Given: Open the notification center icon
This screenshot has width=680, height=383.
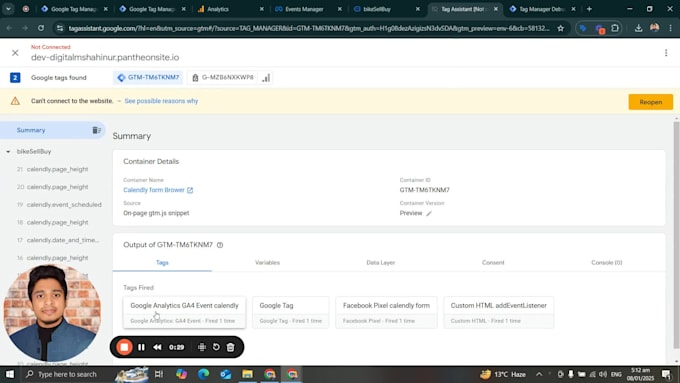Looking at the screenshot, I should pyautogui.click(x=666, y=374).
